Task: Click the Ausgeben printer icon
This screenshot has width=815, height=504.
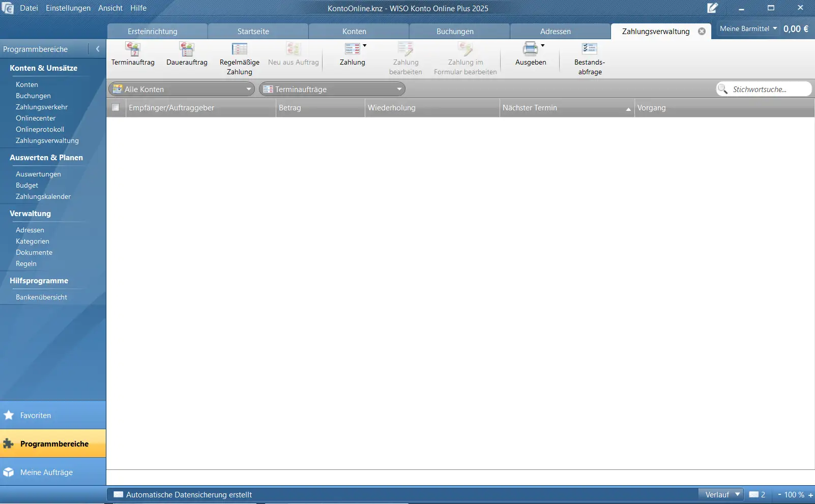Action: coord(530,49)
